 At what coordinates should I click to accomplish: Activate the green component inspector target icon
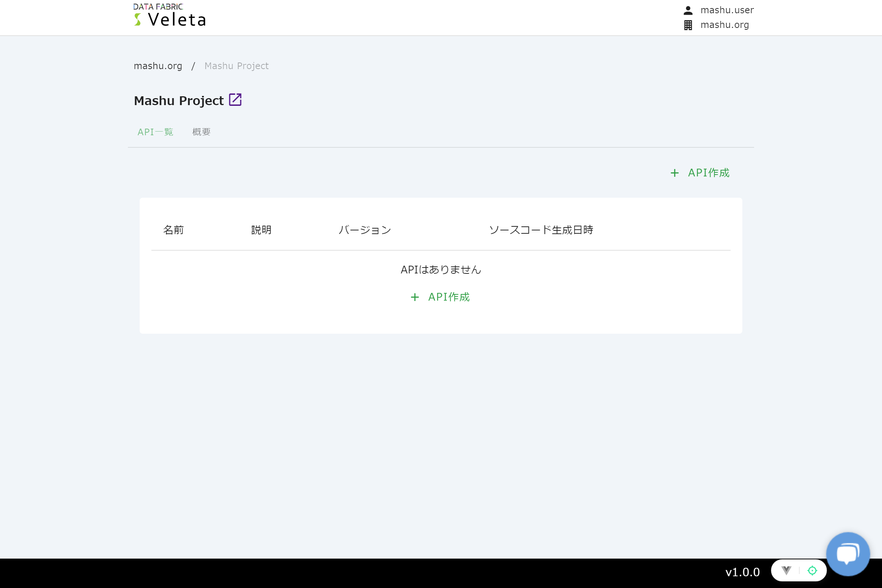[x=812, y=570]
